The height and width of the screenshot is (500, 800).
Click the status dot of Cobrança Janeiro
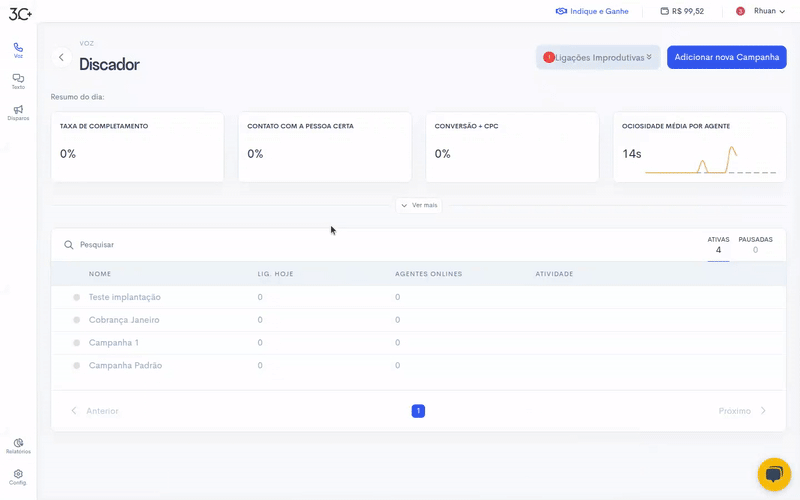click(x=77, y=320)
